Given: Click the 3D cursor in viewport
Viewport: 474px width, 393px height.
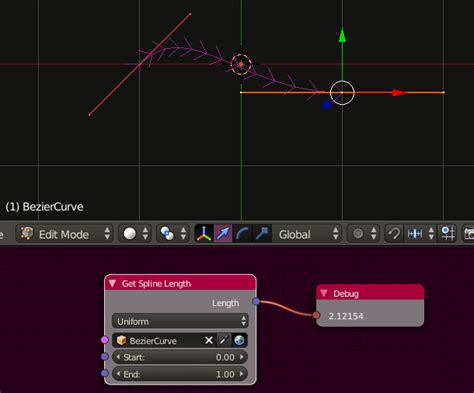Looking at the screenshot, I should point(241,64).
